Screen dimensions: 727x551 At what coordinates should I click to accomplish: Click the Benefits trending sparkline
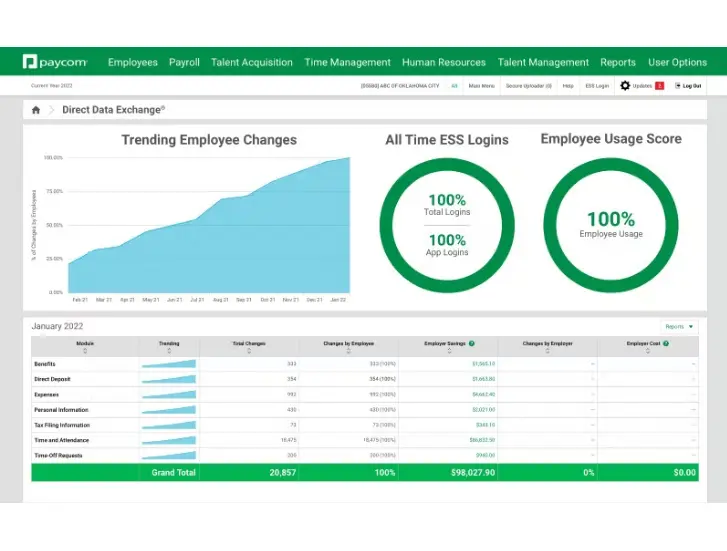tap(169, 364)
